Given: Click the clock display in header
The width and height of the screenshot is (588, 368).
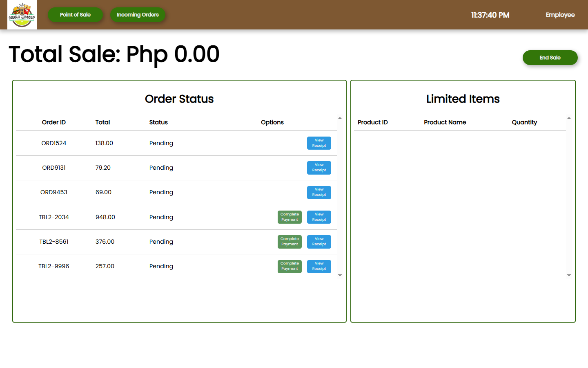Looking at the screenshot, I should tap(490, 15).
